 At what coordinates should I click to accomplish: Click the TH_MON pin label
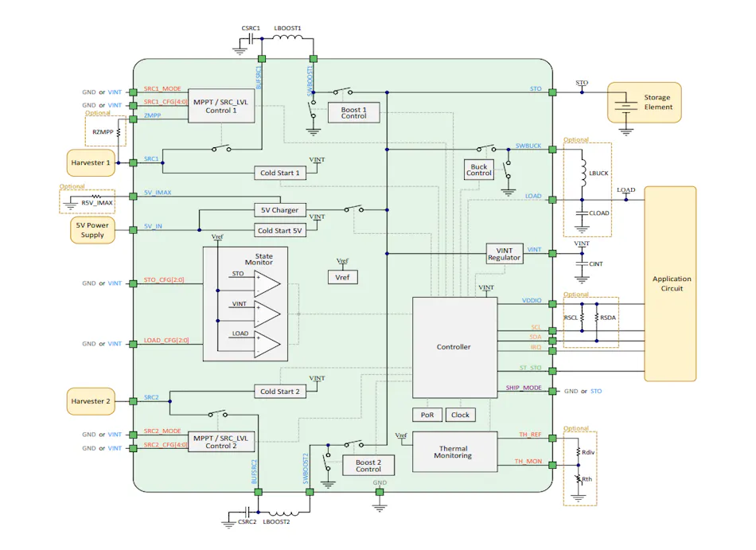528,462
